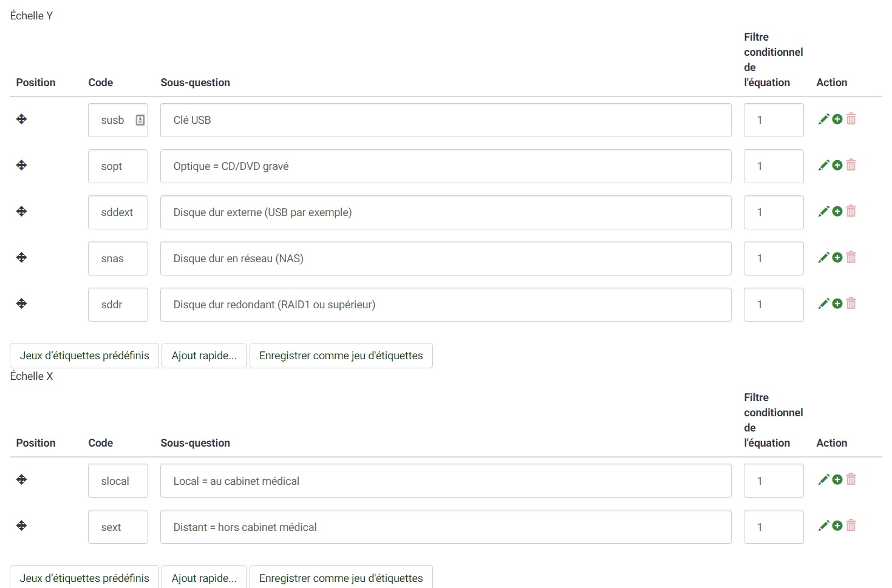Click trash icon for Distant = hors cabinet row
The width and height of the screenshot is (892, 588).
click(x=851, y=525)
